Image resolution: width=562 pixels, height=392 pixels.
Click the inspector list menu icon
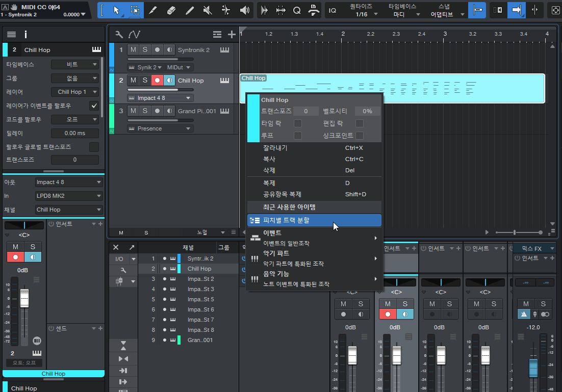pyautogui.click(x=11, y=34)
